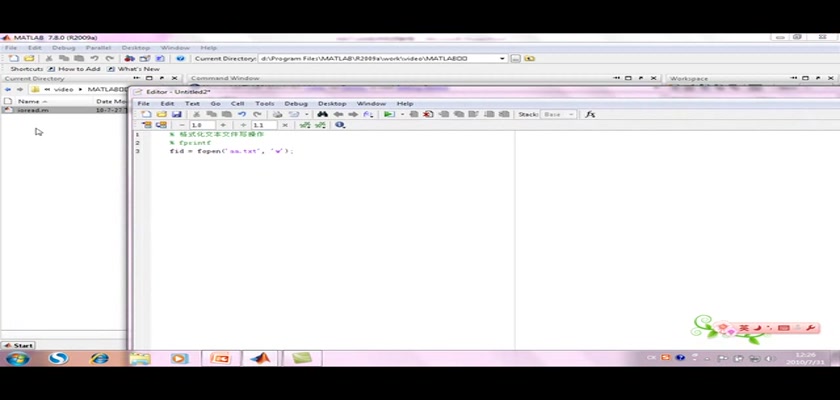Expand Run configuration dropdown arrow
The image size is (840, 400).
click(402, 114)
